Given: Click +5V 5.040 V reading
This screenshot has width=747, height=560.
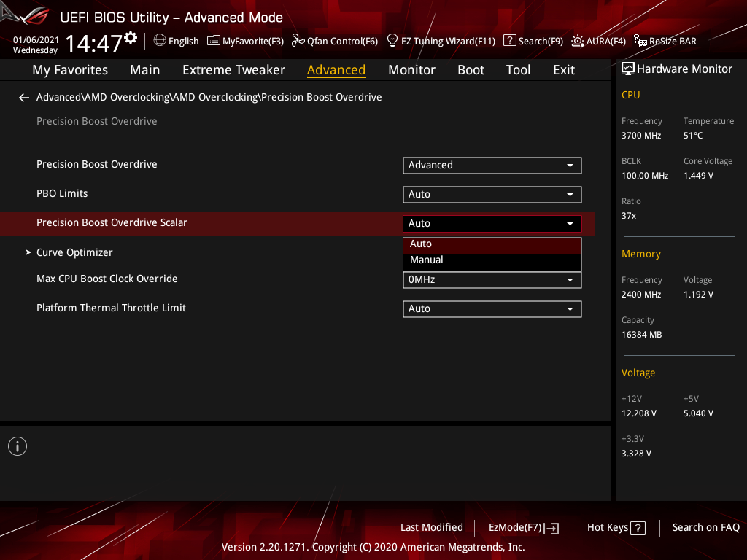Looking at the screenshot, I should point(698,413).
